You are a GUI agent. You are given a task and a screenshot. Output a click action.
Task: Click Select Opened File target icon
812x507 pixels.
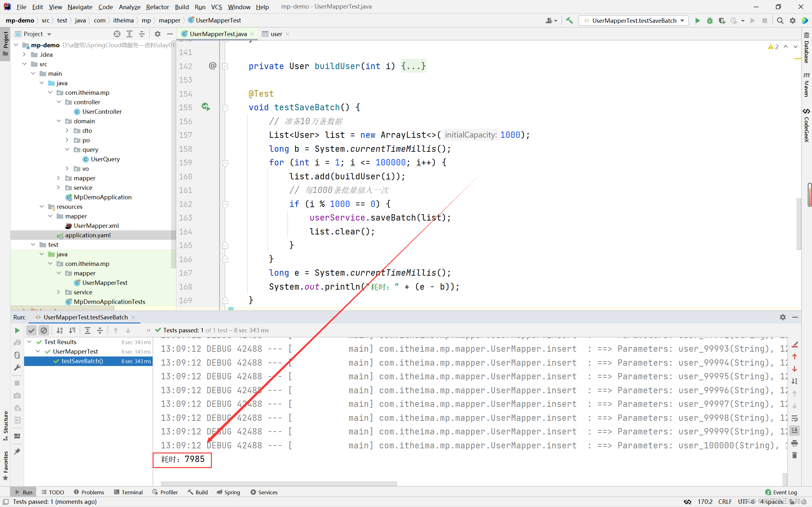pos(117,34)
